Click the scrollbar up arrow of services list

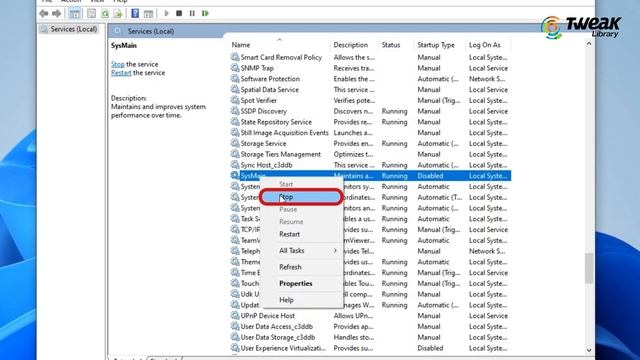coord(589,44)
